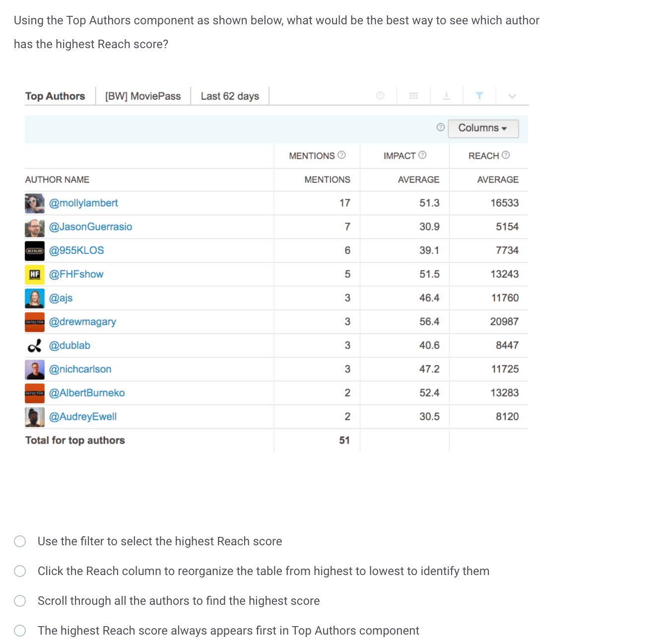
Task: Select the Top Authors tab
Action: [x=55, y=96]
